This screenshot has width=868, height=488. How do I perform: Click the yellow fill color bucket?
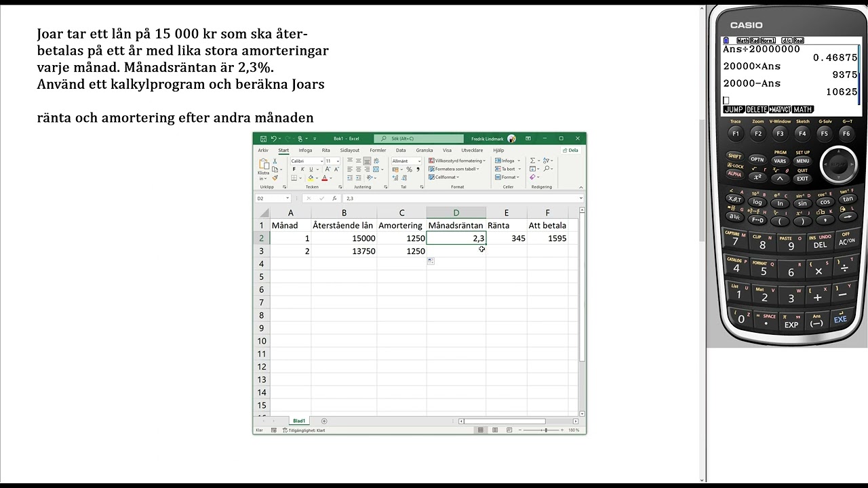[311, 178]
